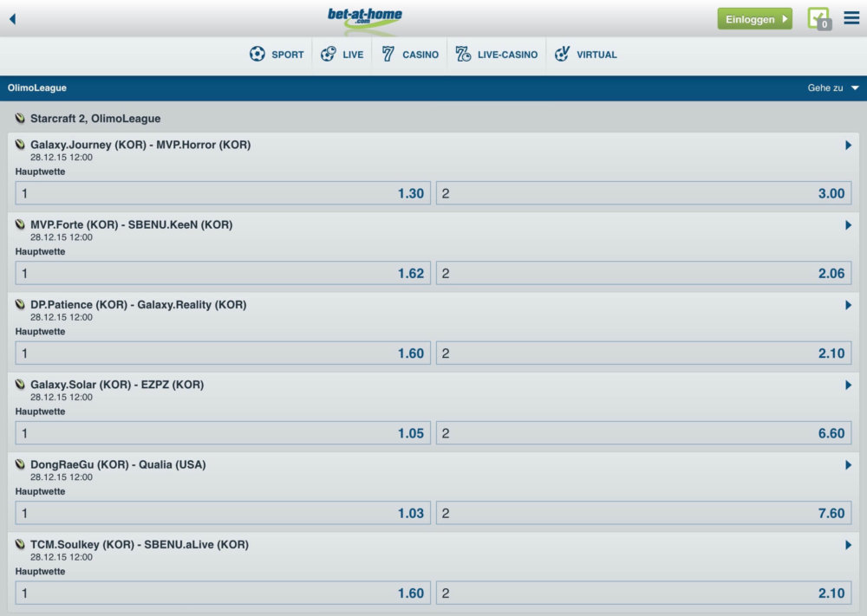Open the TCM.Soulkey (KOR) - SBENU.aLive (KOR) match
This screenshot has height=616, width=867.
pyautogui.click(x=140, y=545)
